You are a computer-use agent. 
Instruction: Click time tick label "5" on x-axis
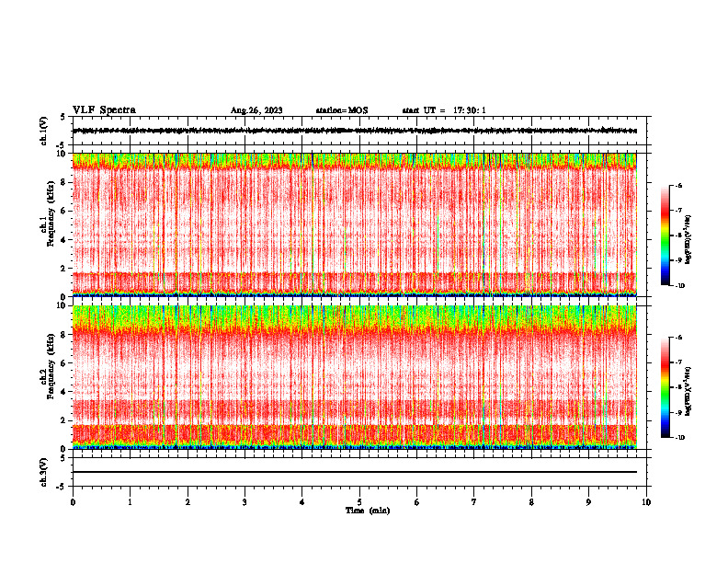click(x=359, y=502)
